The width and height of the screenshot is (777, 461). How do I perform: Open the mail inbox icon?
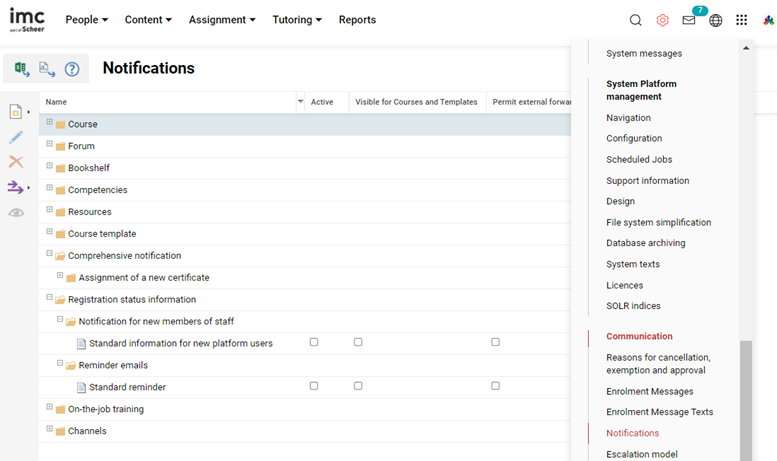click(x=689, y=20)
